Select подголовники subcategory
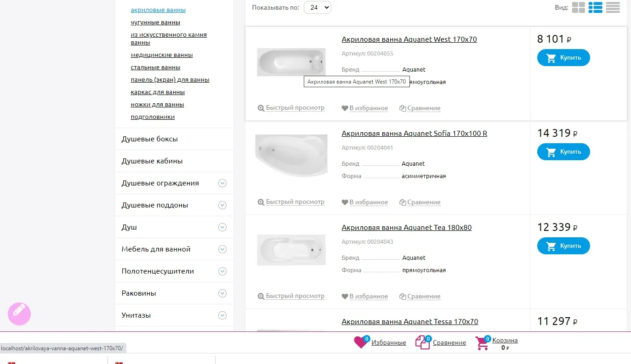This screenshot has height=364, width=631. [x=153, y=117]
